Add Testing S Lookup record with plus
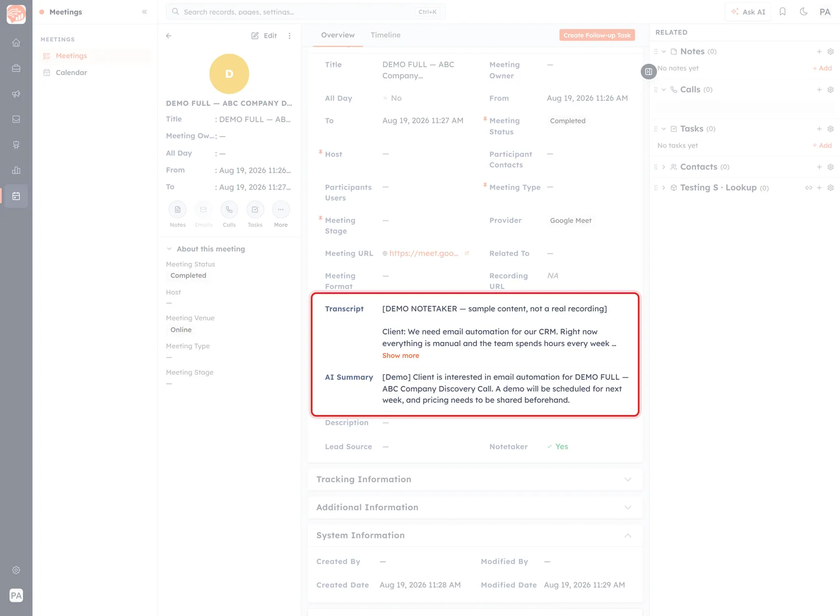 [x=820, y=187]
